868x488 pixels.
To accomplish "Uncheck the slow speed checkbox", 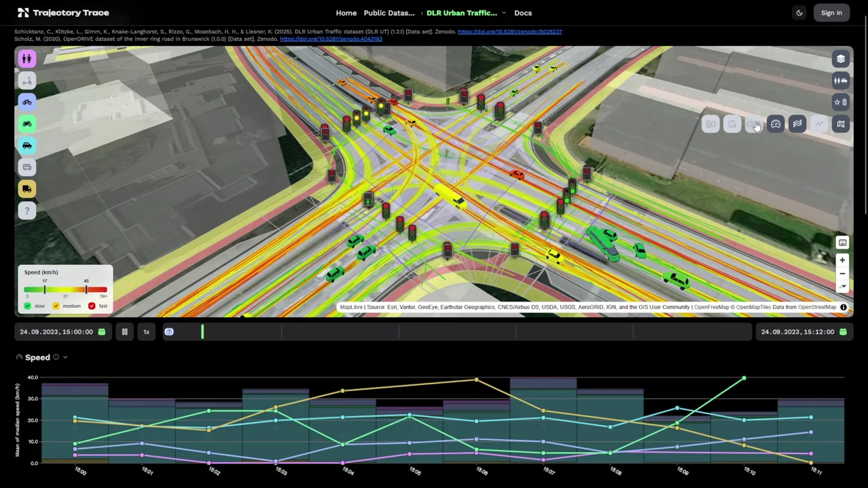I will tap(28, 306).
